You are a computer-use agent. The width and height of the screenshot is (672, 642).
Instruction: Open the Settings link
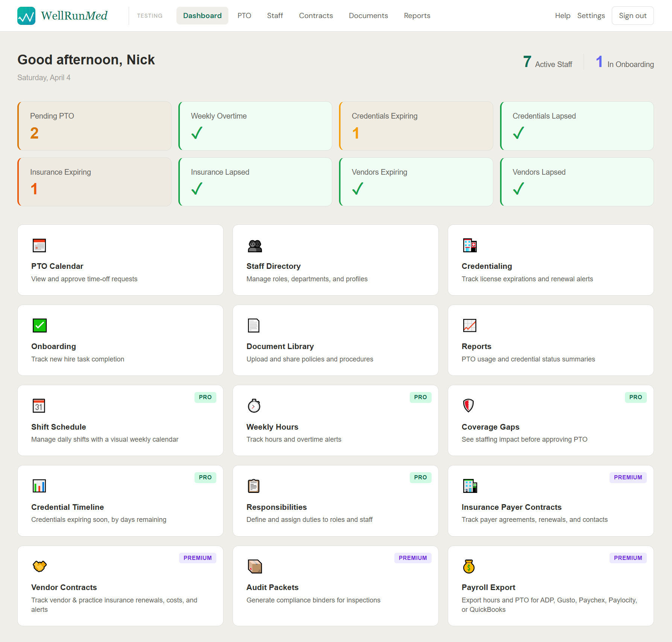(591, 15)
